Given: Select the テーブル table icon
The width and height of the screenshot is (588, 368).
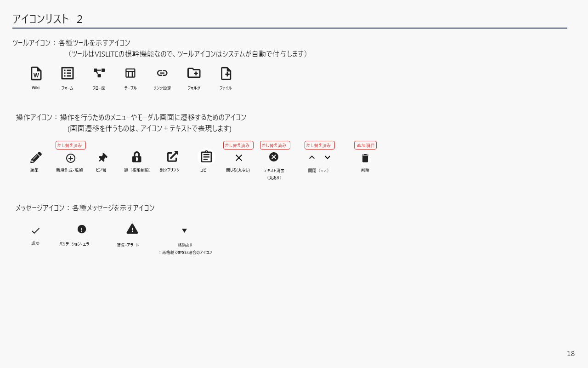Looking at the screenshot, I should pos(130,73).
